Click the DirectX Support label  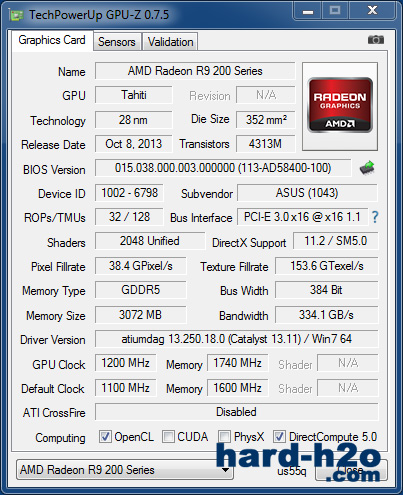(x=249, y=243)
